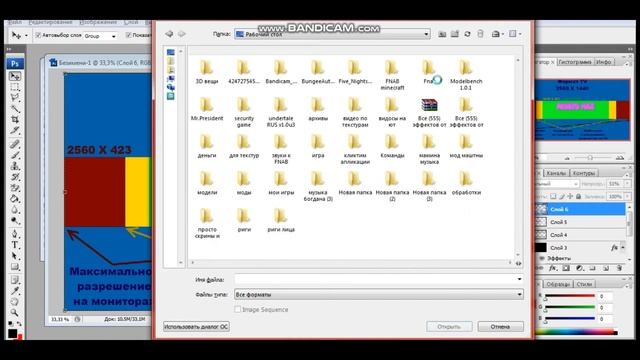
Task: Open the folder Mr.President
Action: (207, 110)
